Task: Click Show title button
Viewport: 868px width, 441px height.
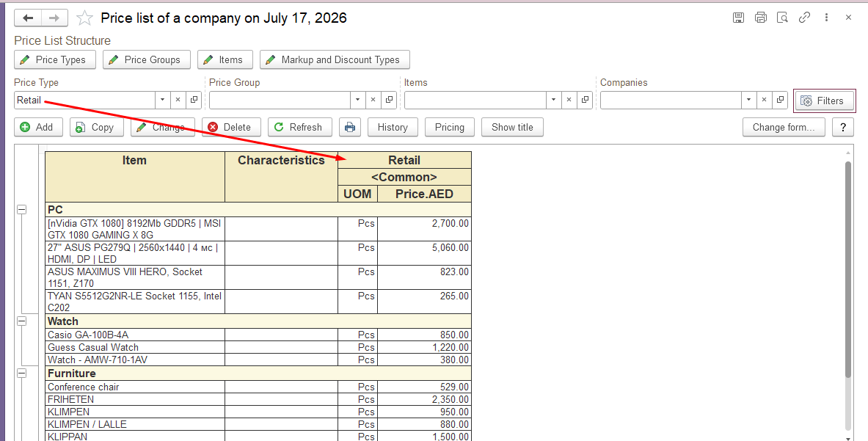Action: pos(512,127)
